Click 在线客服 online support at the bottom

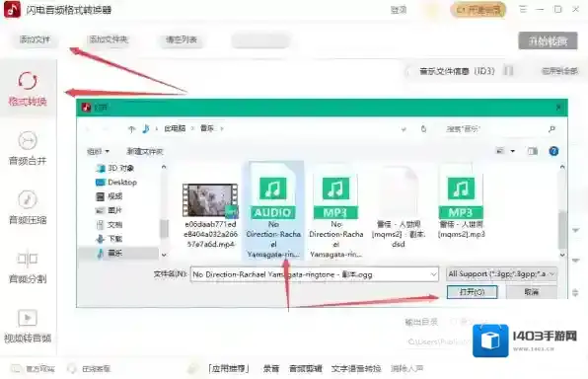coord(89,369)
